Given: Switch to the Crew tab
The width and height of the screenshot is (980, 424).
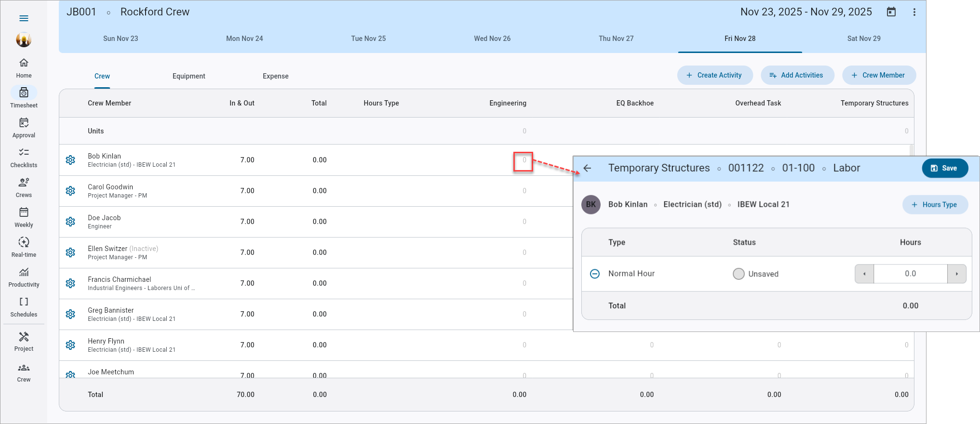Looking at the screenshot, I should 102,76.
